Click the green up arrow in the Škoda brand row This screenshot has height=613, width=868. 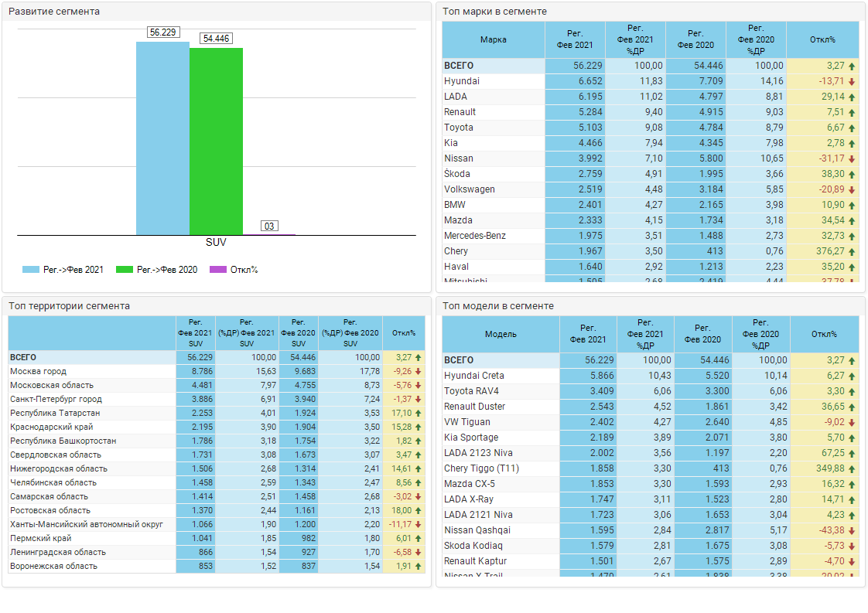(x=852, y=175)
